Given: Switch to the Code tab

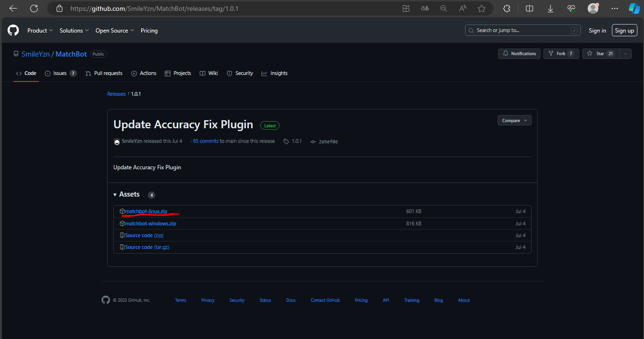Looking at the screenshot, I should [26, 73].
